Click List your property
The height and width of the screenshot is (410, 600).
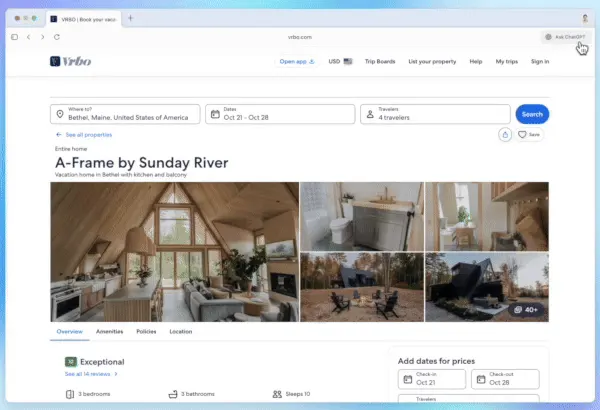432,61
